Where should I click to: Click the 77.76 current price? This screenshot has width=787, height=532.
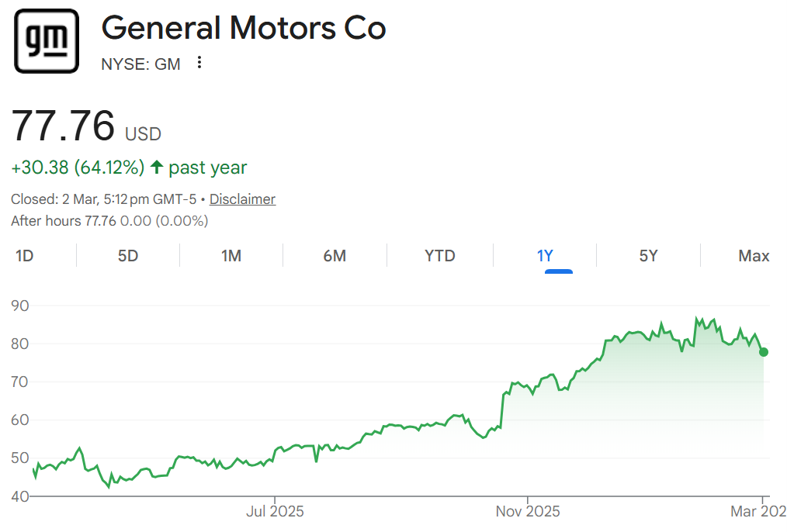click(x=64, y=126)
